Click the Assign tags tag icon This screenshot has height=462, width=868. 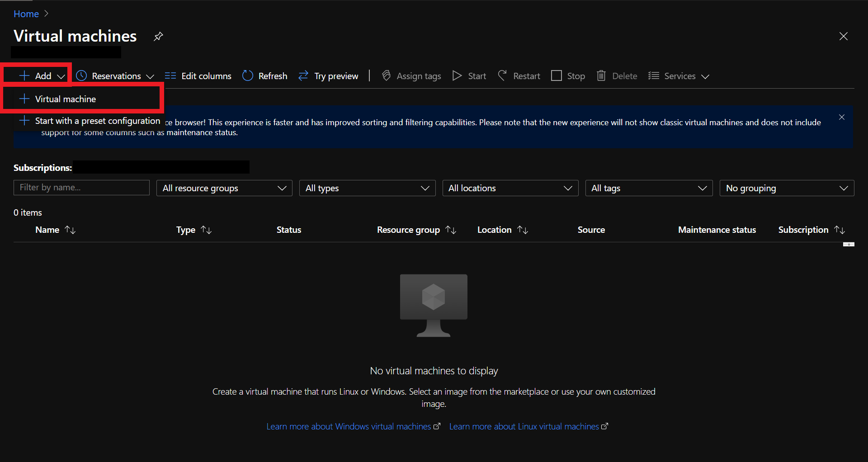(x=386, y=75)
